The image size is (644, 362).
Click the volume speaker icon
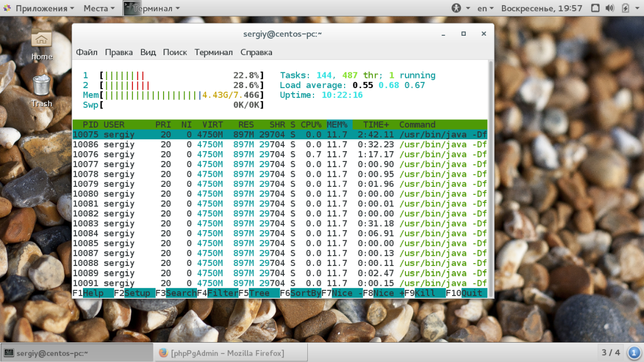610,9
